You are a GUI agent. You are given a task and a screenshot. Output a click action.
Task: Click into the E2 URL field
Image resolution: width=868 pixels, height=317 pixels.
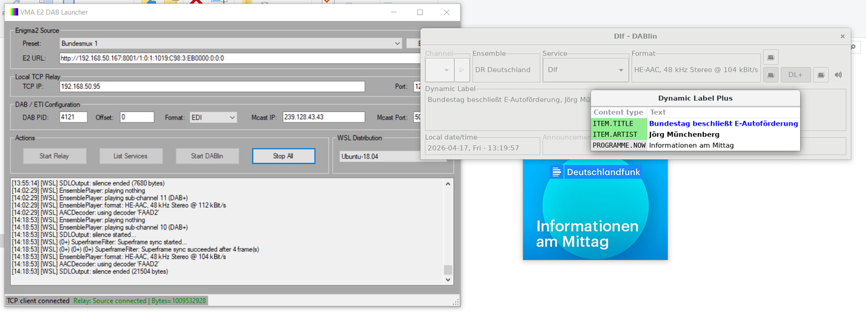[x=239, y=58]
